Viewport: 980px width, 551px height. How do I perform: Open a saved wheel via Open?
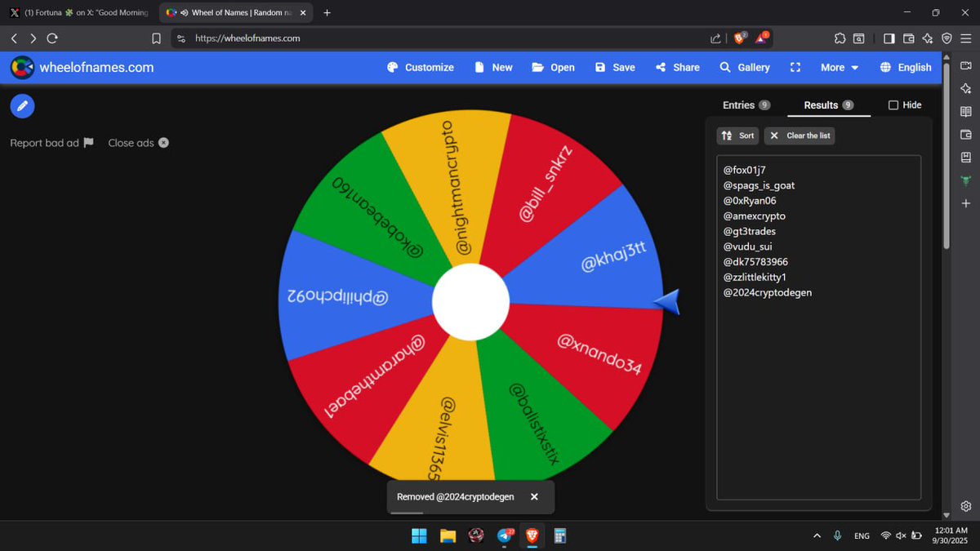(x=553, y=68)
